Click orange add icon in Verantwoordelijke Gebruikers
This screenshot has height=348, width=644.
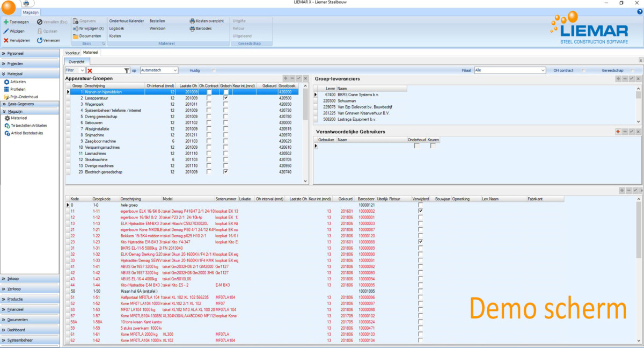coord(618,132)
